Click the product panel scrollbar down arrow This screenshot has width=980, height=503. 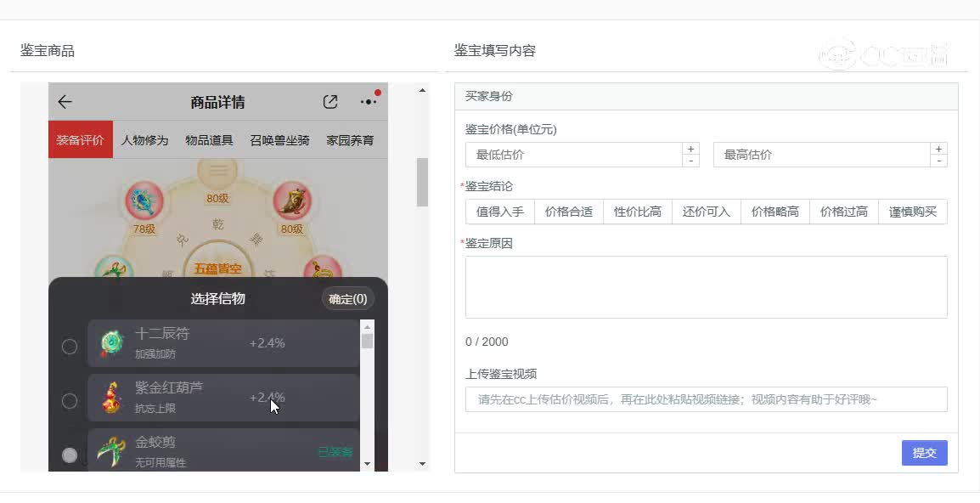(423, 464)
